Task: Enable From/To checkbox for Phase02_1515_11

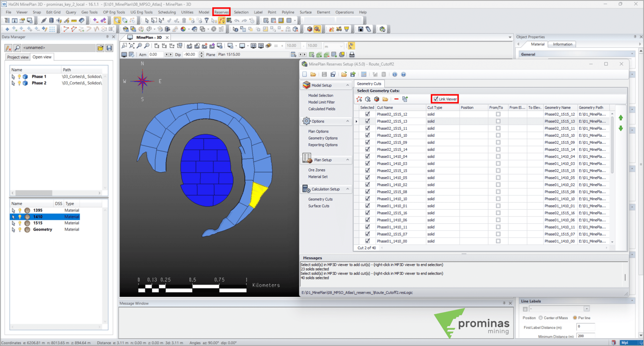Action: (x=498, y=128)
